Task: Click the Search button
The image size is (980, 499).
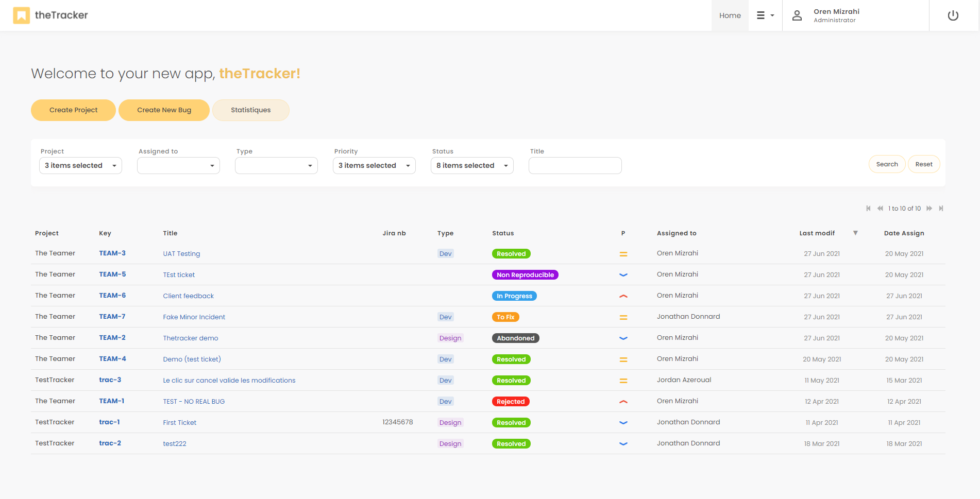Action: pyautogui.click(x=887, y=164)
